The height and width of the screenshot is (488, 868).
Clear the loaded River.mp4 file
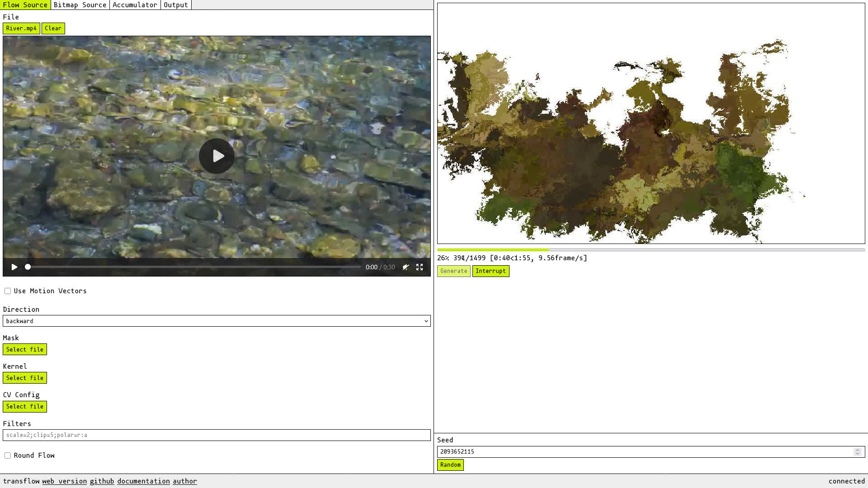pyautogui.click(x=53, y=28)
